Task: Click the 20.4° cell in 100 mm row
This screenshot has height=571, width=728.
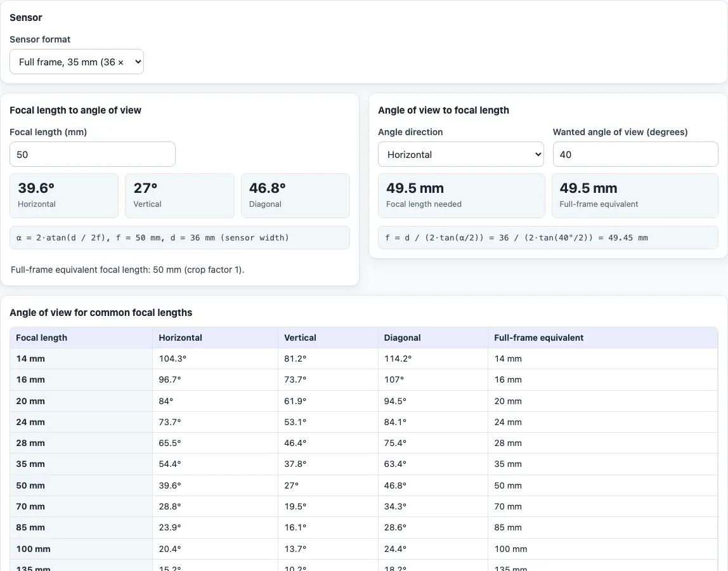Action: pos(215,549)
